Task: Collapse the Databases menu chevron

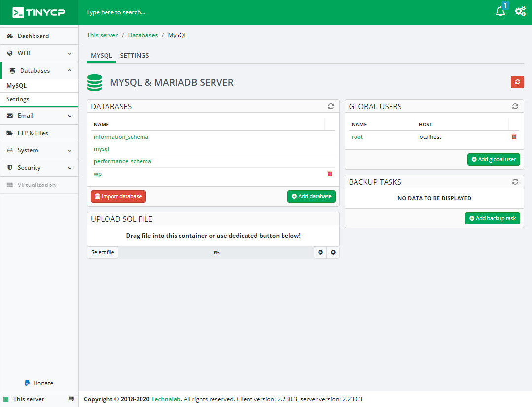Action: [x=70, y=70]
